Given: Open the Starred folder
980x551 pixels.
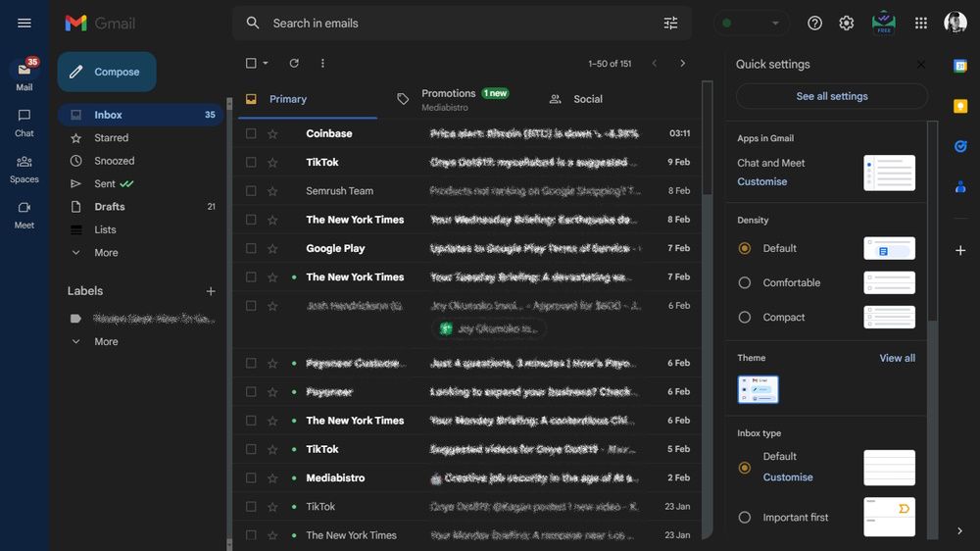Looking at the screenshot, I should point(140,137).
